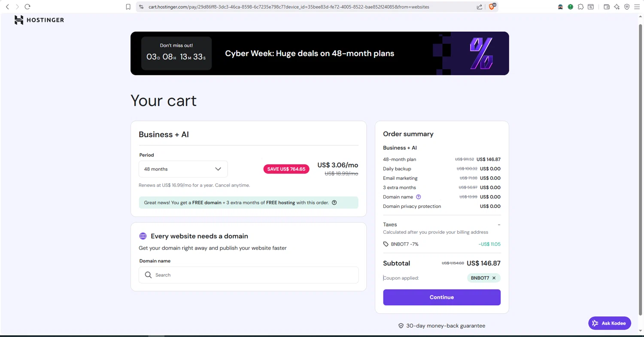This screenshot has height=337, width=644.
Task: Remove the BNBOT7 coupon
Action: pos(494,278)
